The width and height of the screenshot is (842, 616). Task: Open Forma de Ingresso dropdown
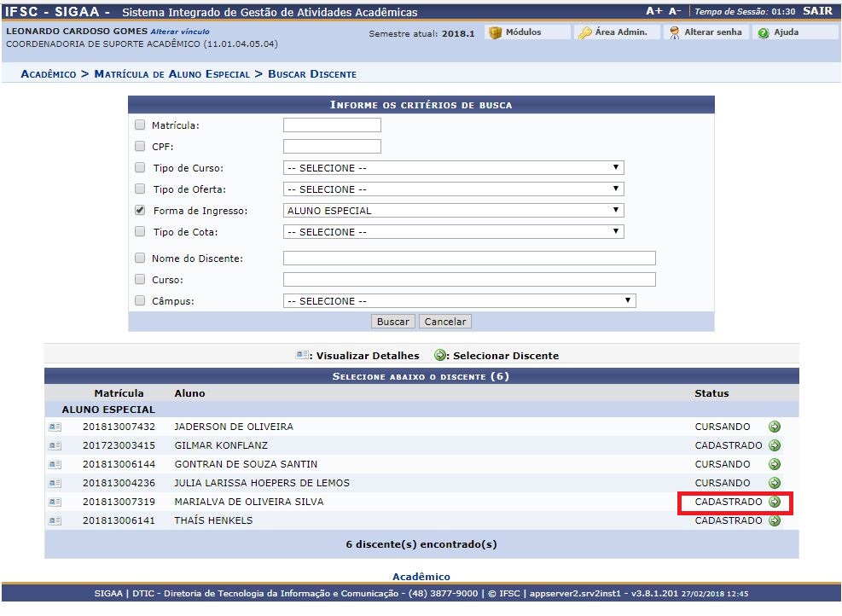(453, 211)
